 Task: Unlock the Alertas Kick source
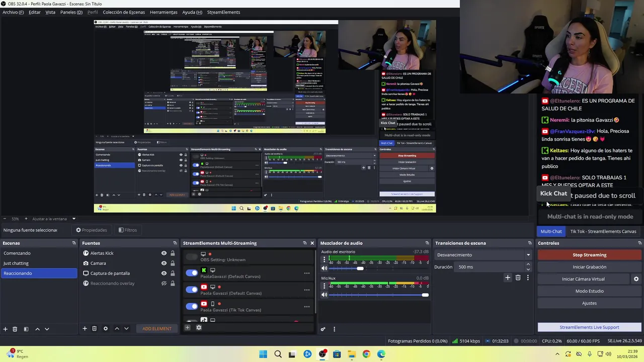click(173, 253)
